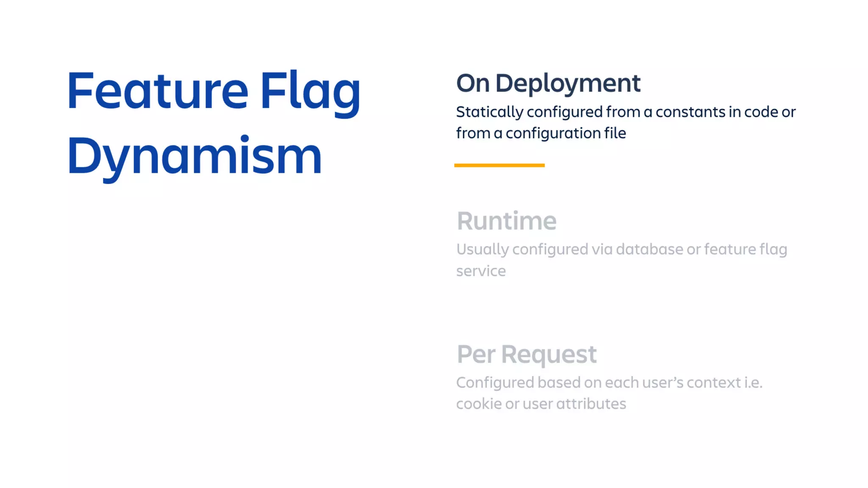Select the 'On Deployment' heading
The width and height of the screenshot is (868, 488).
(x=548, y=83)
